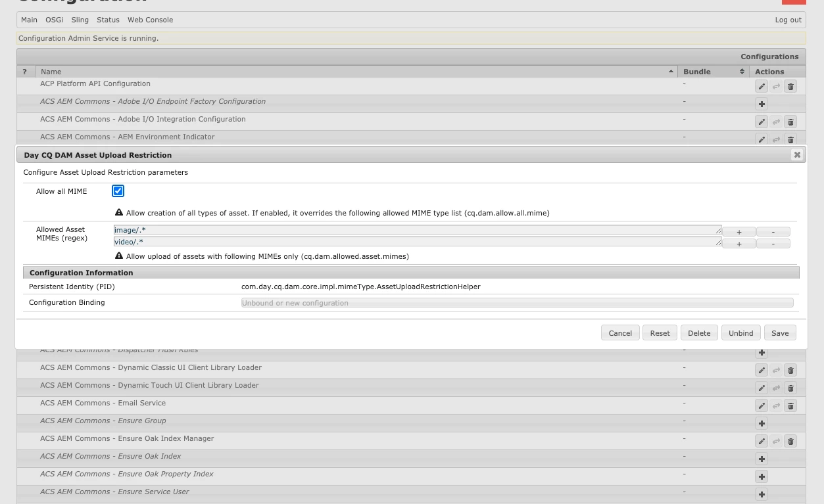Image resolution: width=824 pixels, height=504 pixels.
Task: Delete the ACP Platform API Configuration entry
Action: [791, 86]
